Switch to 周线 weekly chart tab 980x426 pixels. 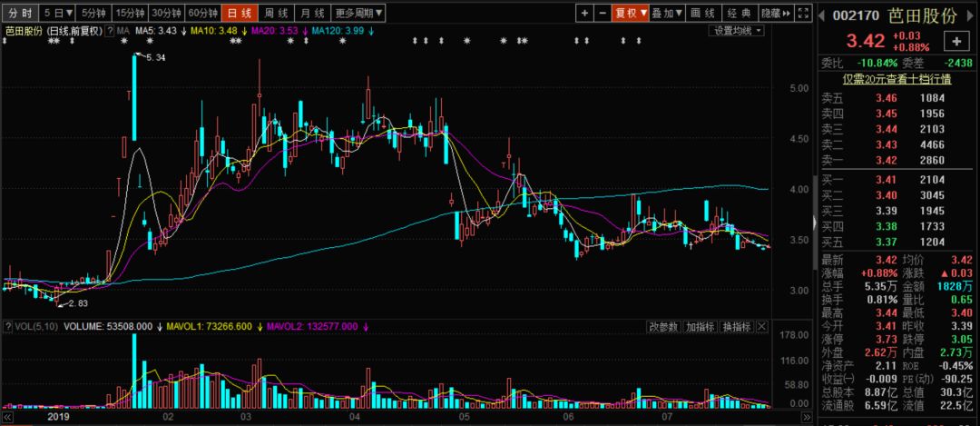coord(275,13)
